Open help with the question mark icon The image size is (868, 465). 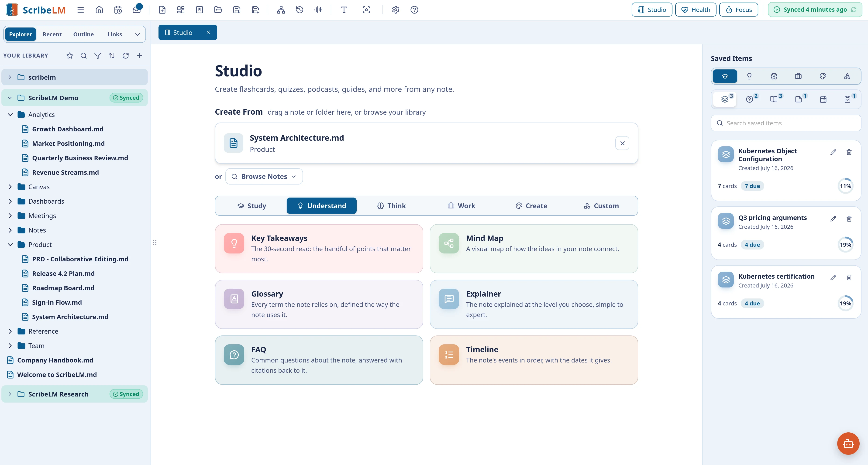(x=414, y=10)
